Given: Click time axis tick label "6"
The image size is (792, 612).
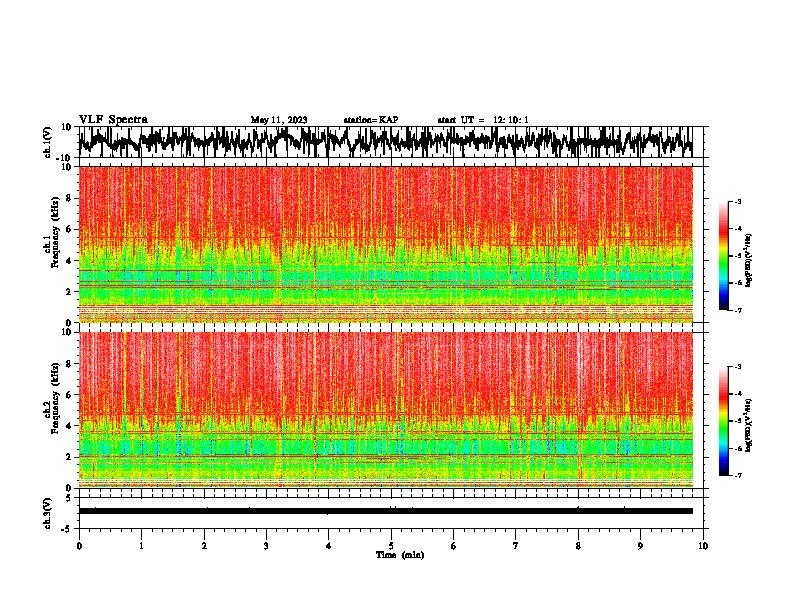Looking at the screenshot, I should (454, 546).
